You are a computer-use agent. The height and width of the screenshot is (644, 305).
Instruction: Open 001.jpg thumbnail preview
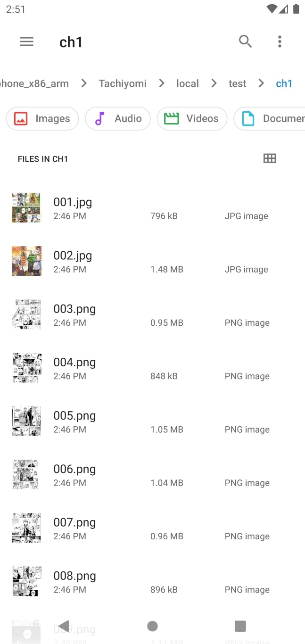(x=26, y=207)
